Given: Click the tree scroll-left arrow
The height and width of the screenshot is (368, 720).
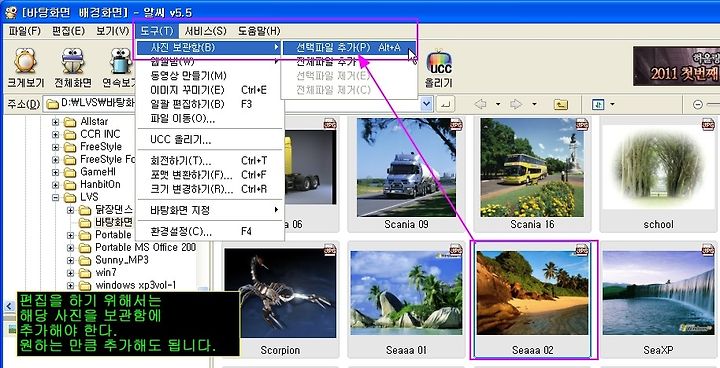Looking at the screenshot, I should click(x=9, y=306).
